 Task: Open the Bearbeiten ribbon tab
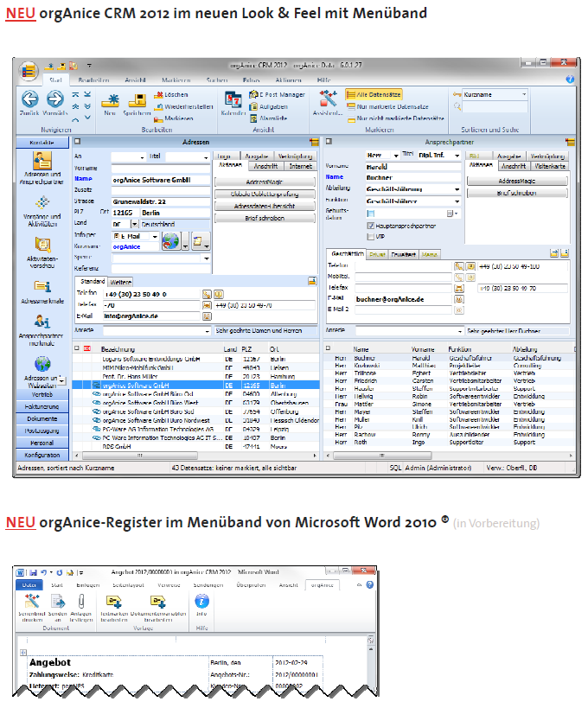pyautogui.click(x=93, y=80)
